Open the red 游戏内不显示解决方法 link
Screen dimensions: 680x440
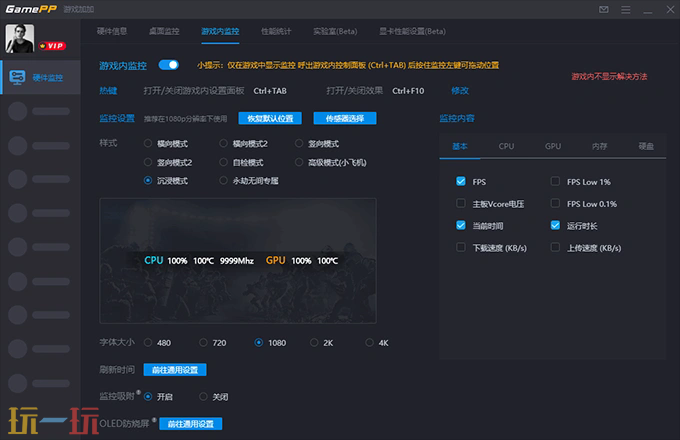609,77
